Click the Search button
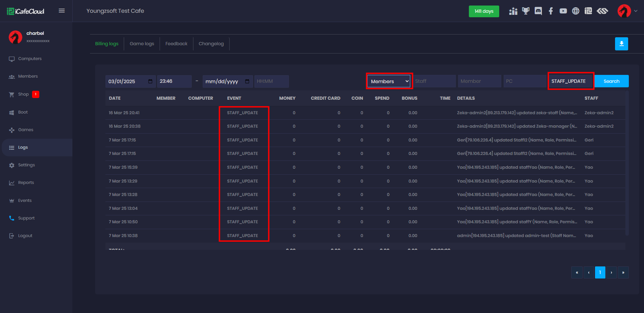This screenshot has width=644, height=313. [x=611, y=81]
